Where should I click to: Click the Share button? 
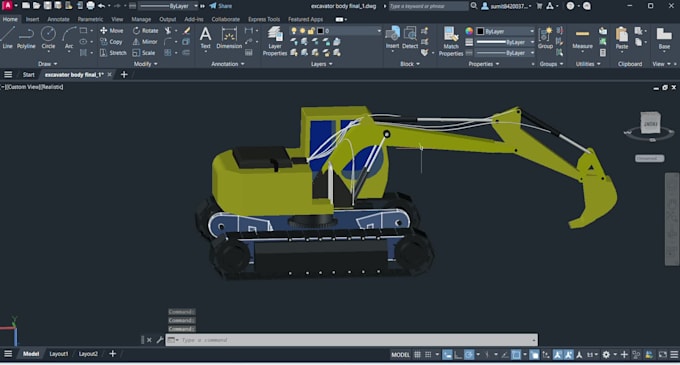221,6
